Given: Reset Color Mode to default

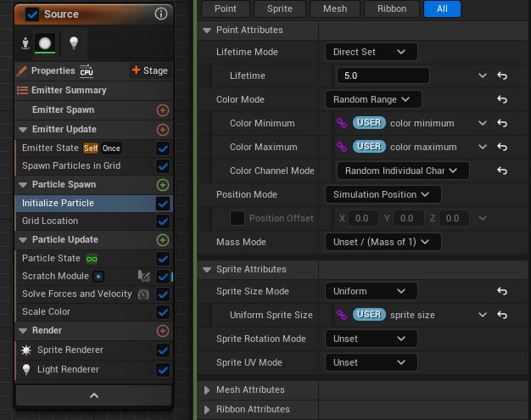Looking at the screenshot, I should point(502,100).
